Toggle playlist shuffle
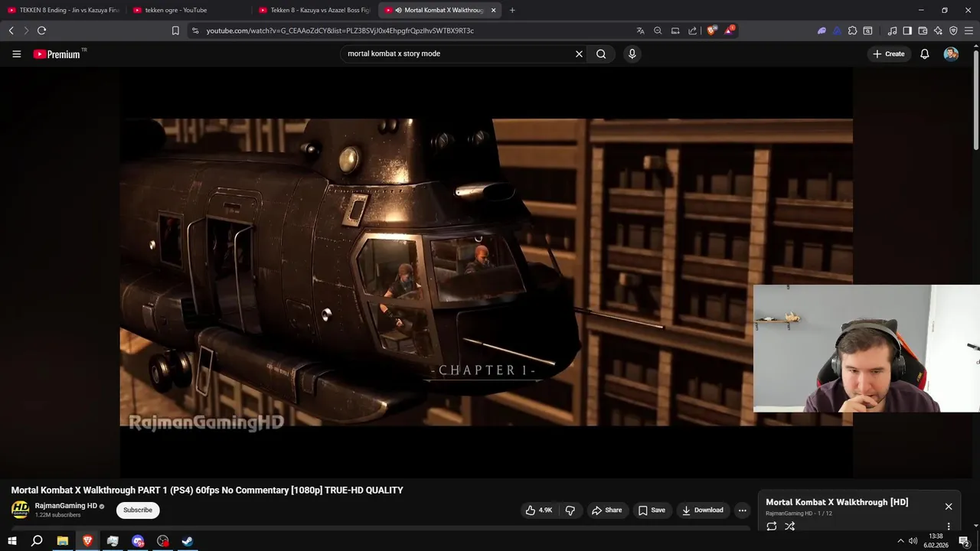 [x=789, y=527]
